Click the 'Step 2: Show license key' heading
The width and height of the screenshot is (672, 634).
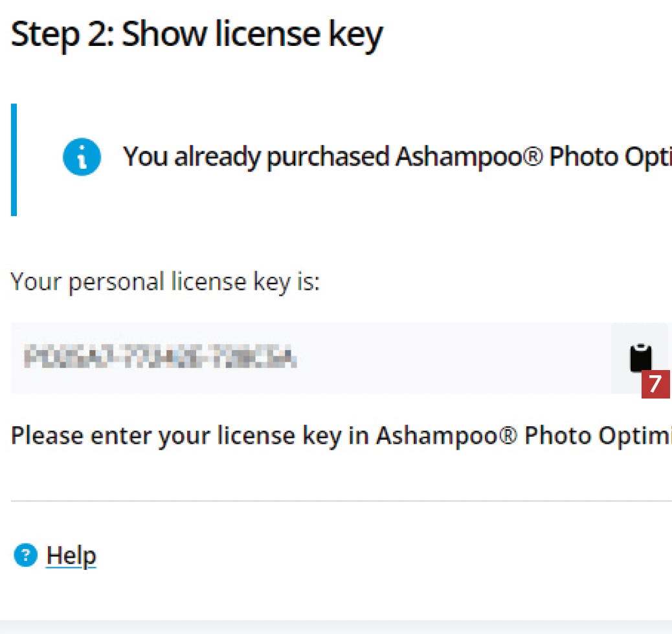(x=197, y=35)
